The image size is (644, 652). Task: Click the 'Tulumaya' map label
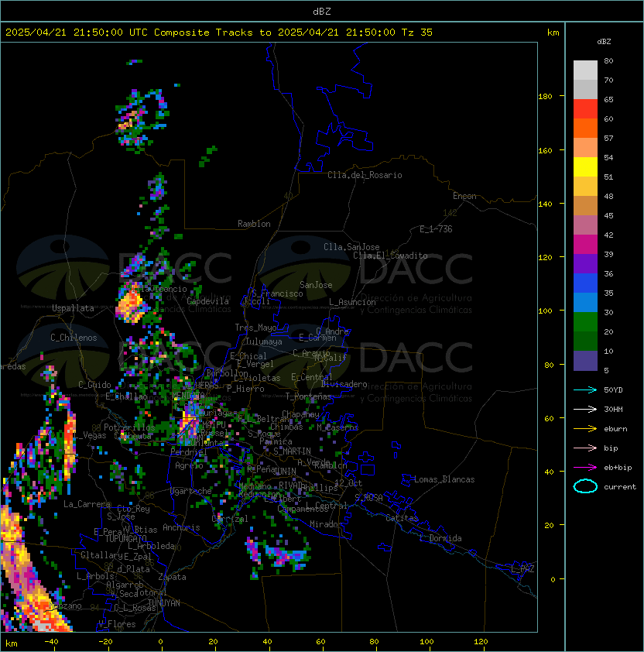(264, 341)
